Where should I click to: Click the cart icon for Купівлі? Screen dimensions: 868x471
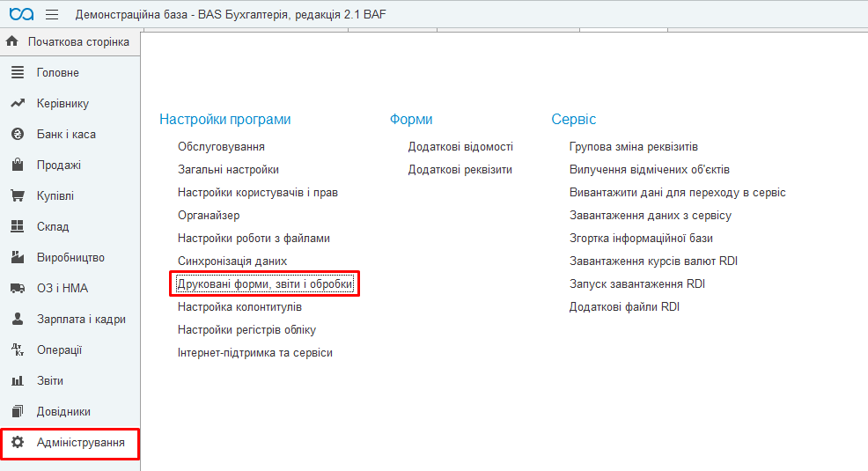point(17,196)
